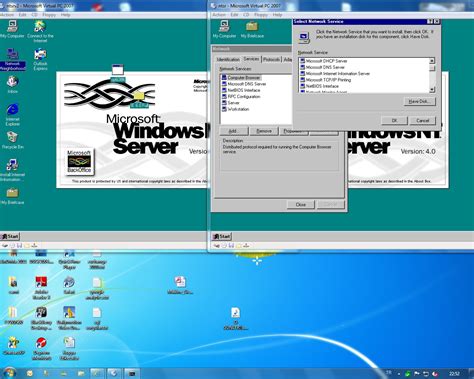The image size is (474, 379).
Task: Click the Remove button in Network dialog
Action: [x=264, y=131]
